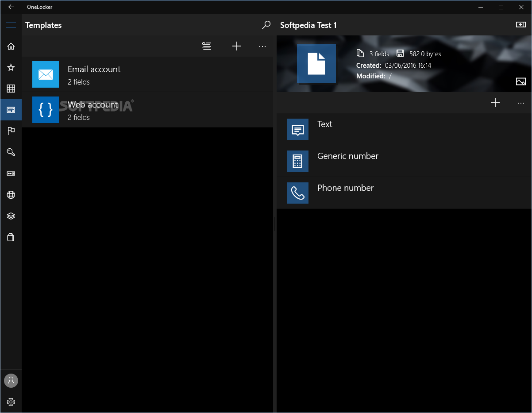This screenshot has height=413, width=532.
Task: Click the pane splitter handle
Action: [275, 224]
